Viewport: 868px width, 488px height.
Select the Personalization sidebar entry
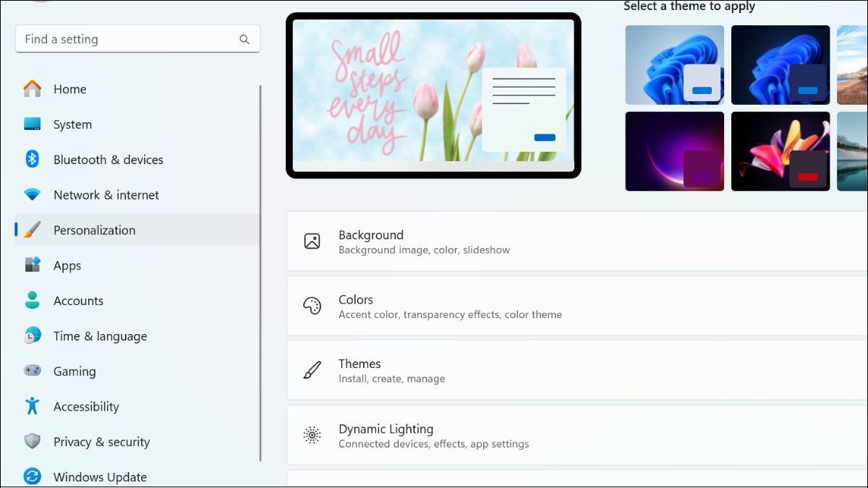click(x=137, y=230)
